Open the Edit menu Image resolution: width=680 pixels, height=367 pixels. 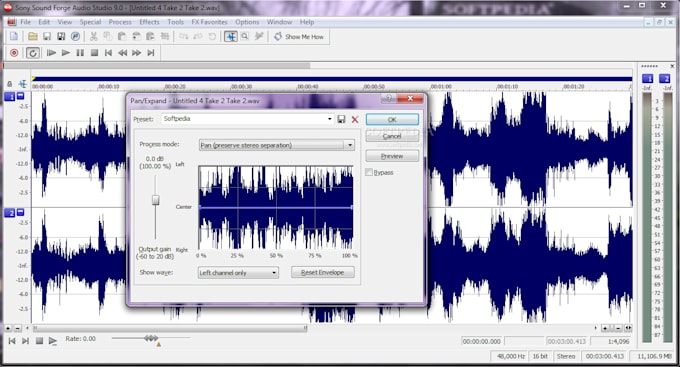tap(44, 22)
